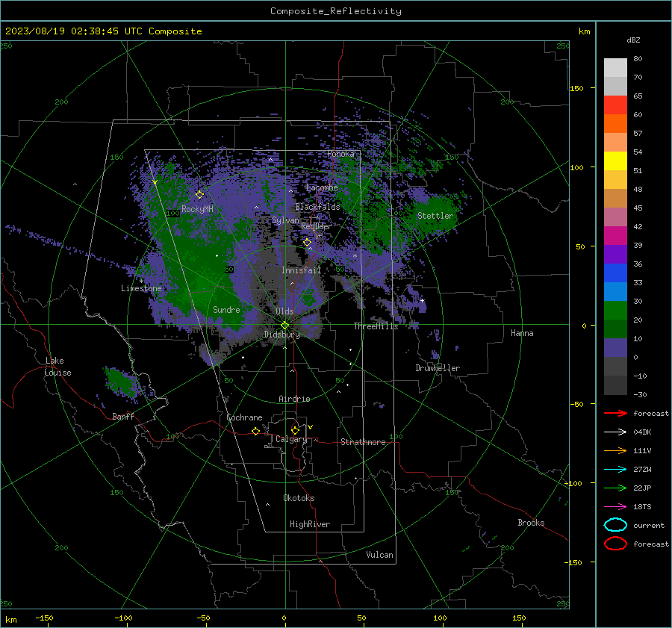This screenshot has height=628, width=672.
Task: Click the Olds town label
Action: pyautogui.click(x=284, y=311)
